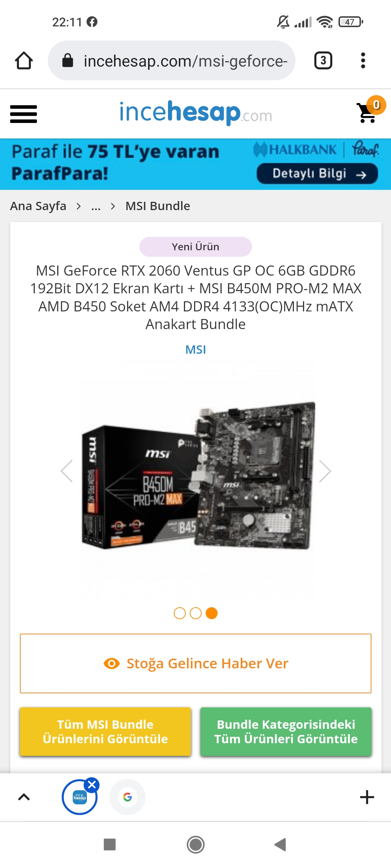This screenshot has height=868, width=391.
Task: Open the hamburger menu icon
Action: tap(24, 114)
